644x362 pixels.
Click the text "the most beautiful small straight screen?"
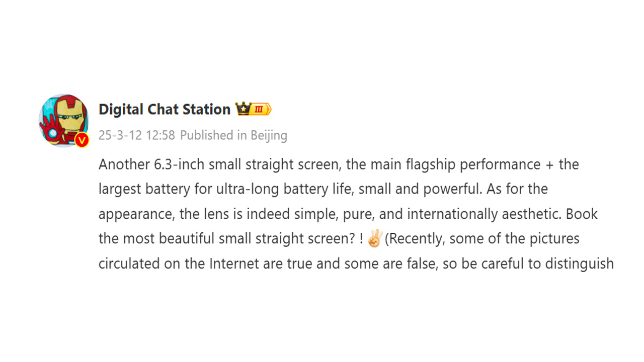coord(227,238)
